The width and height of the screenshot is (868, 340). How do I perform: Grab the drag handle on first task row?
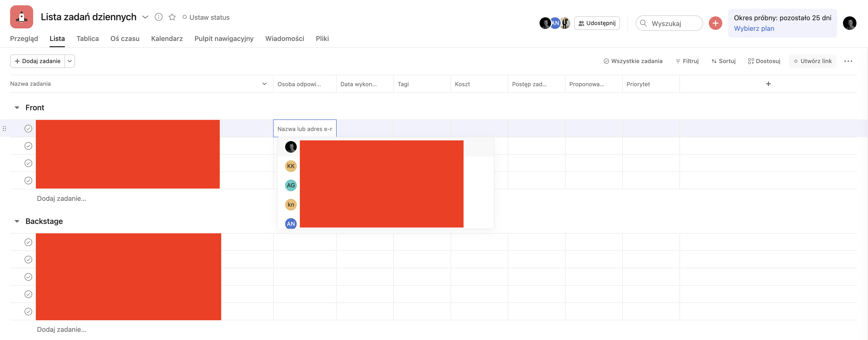tap(4, 129)
